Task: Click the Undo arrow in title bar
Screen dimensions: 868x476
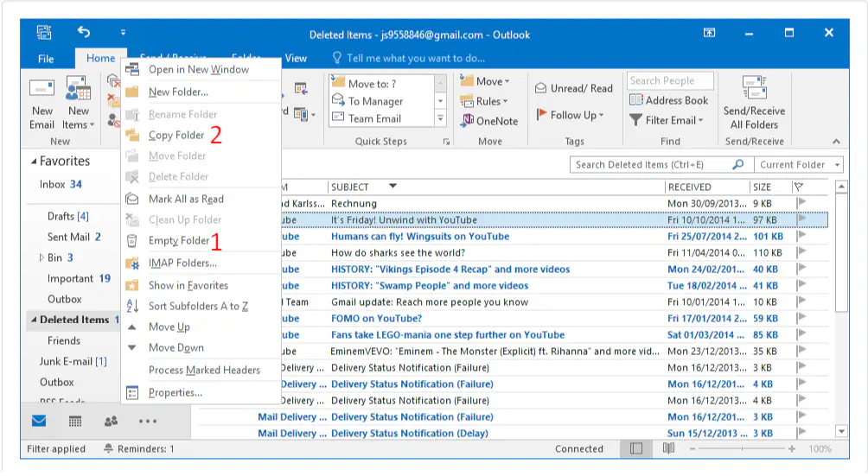Action: pyautogui.click(x=84, y=33)
